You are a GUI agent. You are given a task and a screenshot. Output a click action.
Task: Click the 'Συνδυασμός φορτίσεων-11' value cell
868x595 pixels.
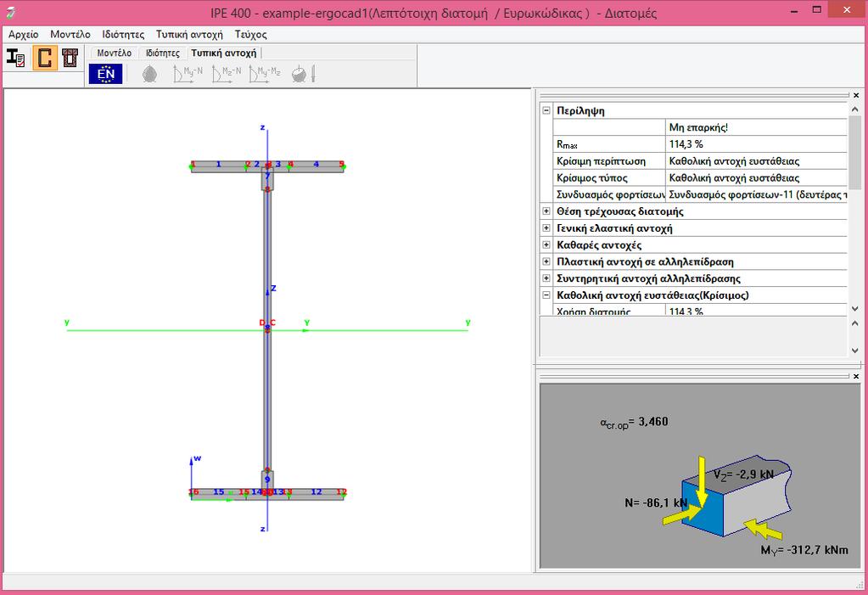point(757,194)
